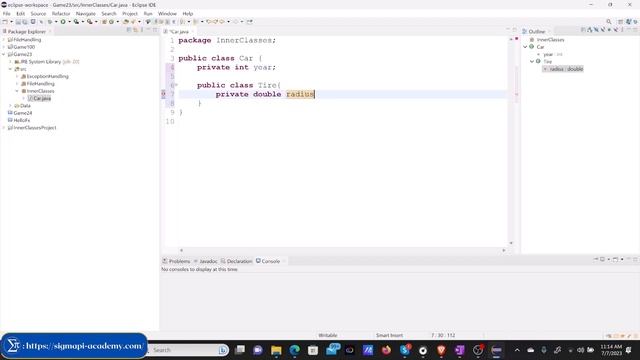Click the red error indicator above overview ruler
Screen dimensions: 640x360
(x=516, y=39)
